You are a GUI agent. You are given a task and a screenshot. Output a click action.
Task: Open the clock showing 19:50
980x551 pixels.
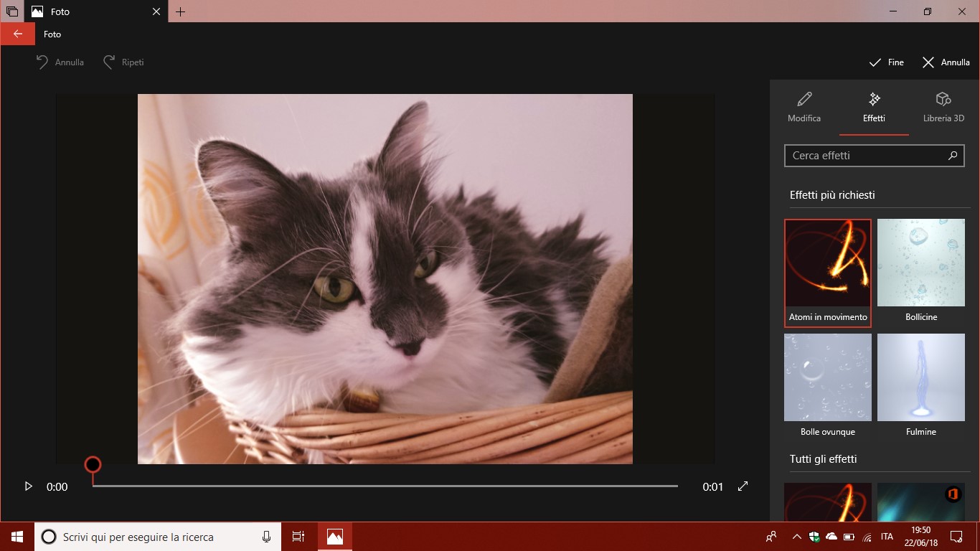point(920,537)
